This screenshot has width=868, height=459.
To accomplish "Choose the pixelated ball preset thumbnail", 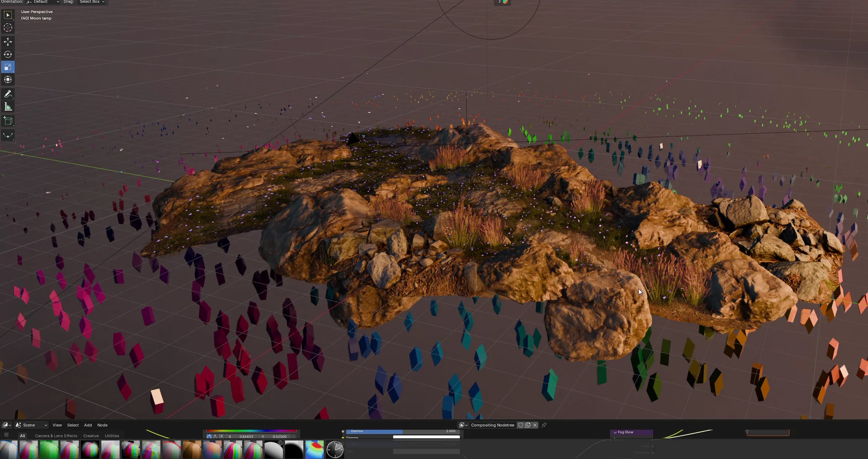I will point(131,450).
